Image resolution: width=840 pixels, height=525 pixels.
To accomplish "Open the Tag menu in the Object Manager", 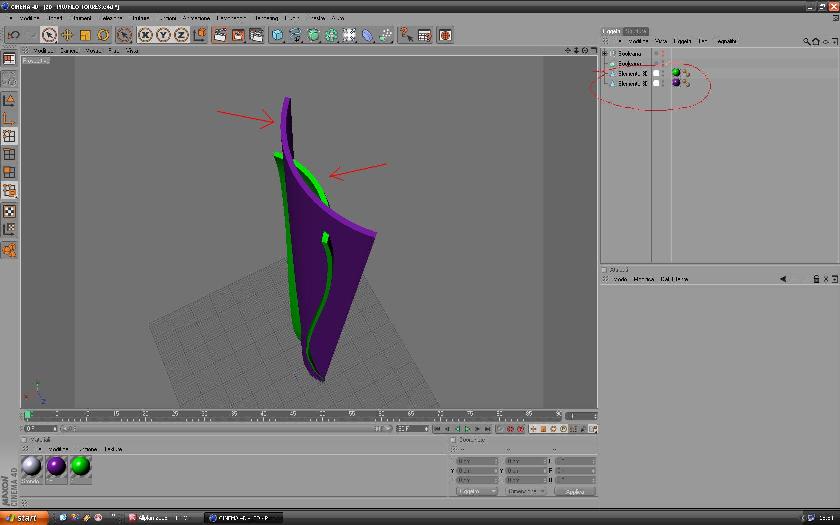I will pyautogui.click(x=703, y=41).
